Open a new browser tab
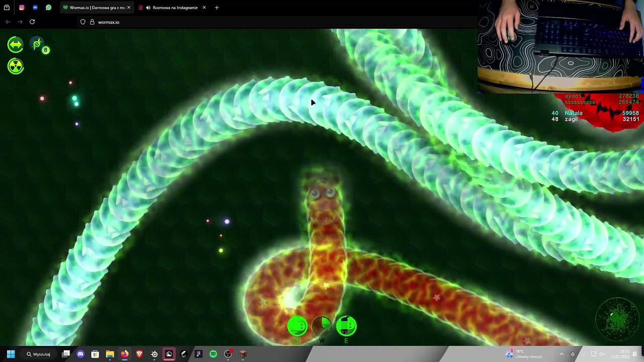 coord(217,8)
